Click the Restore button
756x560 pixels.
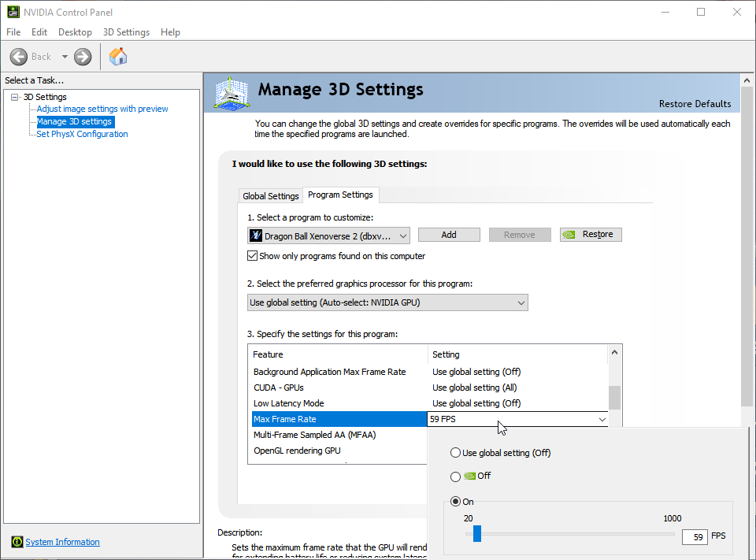point(591,235)
